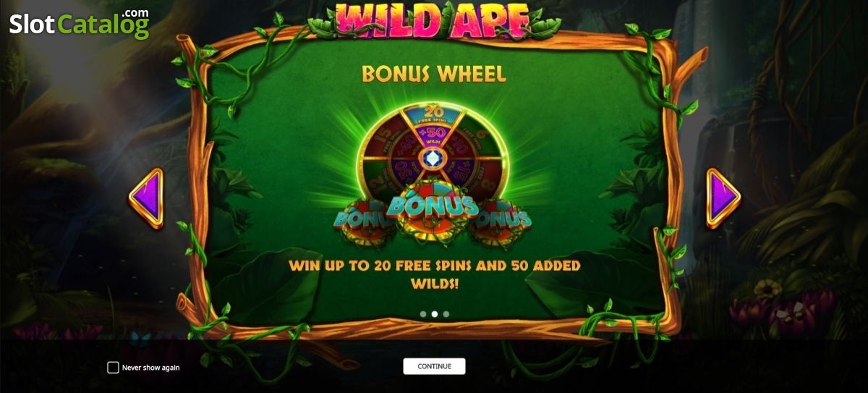Select the active middle slide dot
The image size is (868, 393).
pyautogui.click(x=435, y=314)
